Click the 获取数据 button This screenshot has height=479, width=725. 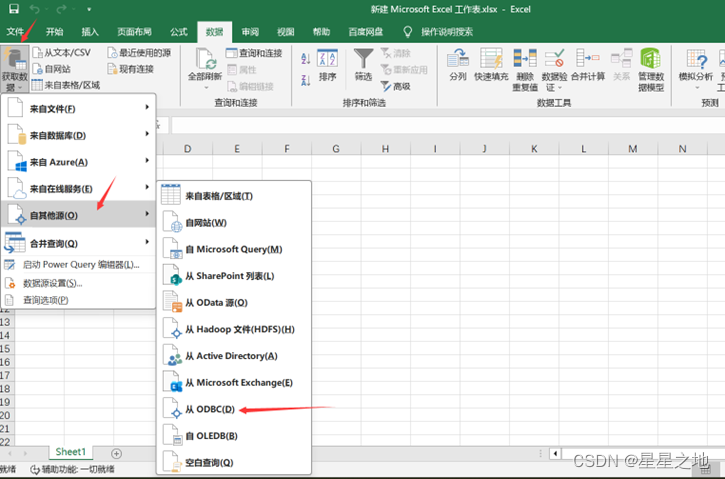pyautogui.click(x=15, y=69)
